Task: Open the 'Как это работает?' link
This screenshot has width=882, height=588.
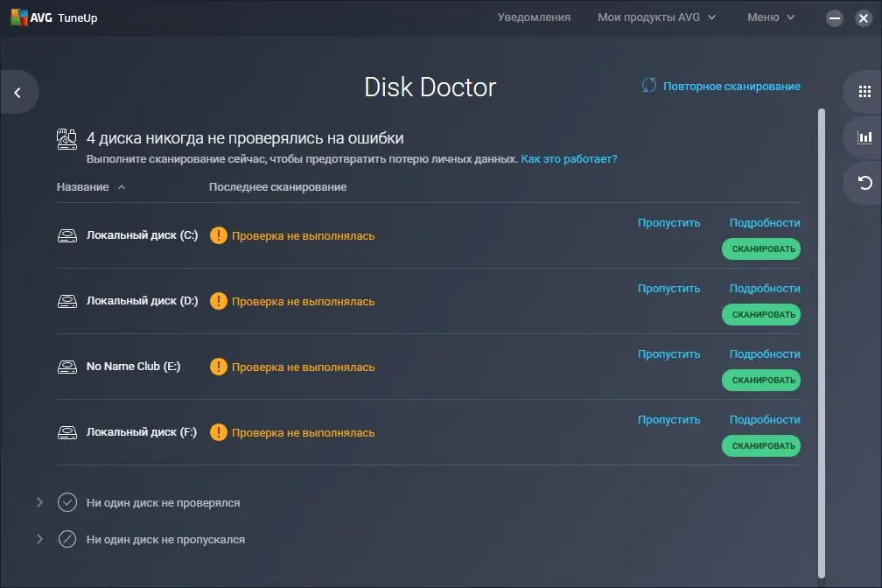Action: (569, 159)
